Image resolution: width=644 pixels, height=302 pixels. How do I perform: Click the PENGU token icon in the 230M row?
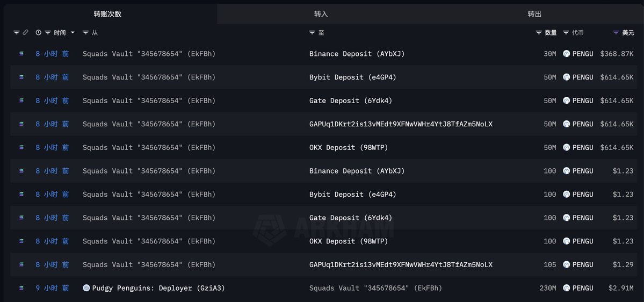tap(566, 288)
